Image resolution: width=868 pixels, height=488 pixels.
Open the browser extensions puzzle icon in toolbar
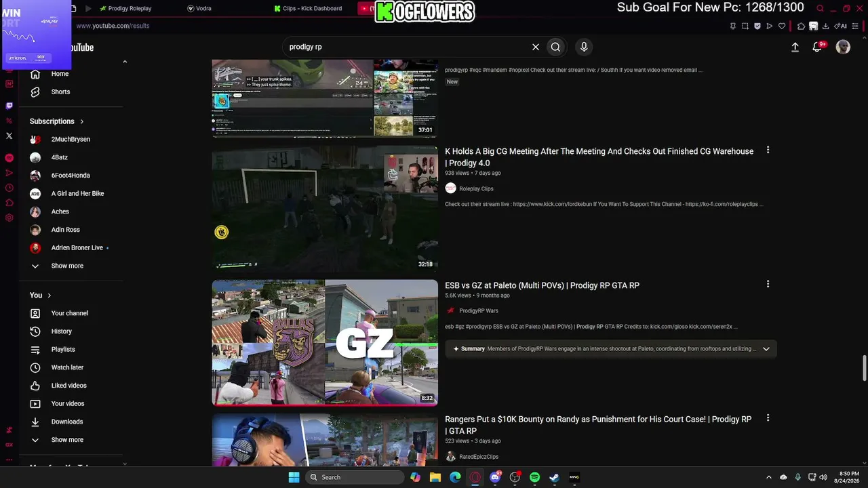point(801,26)
